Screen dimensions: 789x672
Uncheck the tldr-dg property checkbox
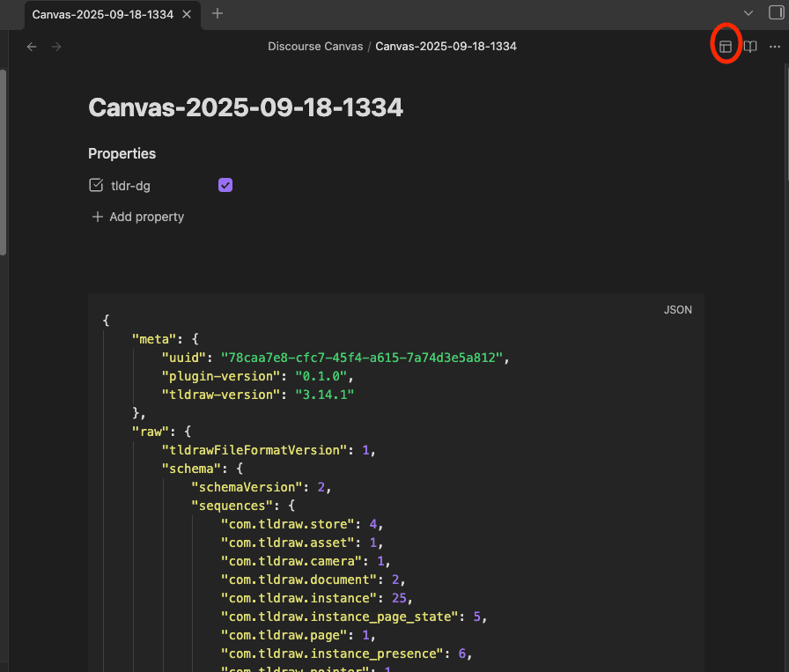[225, 185]
